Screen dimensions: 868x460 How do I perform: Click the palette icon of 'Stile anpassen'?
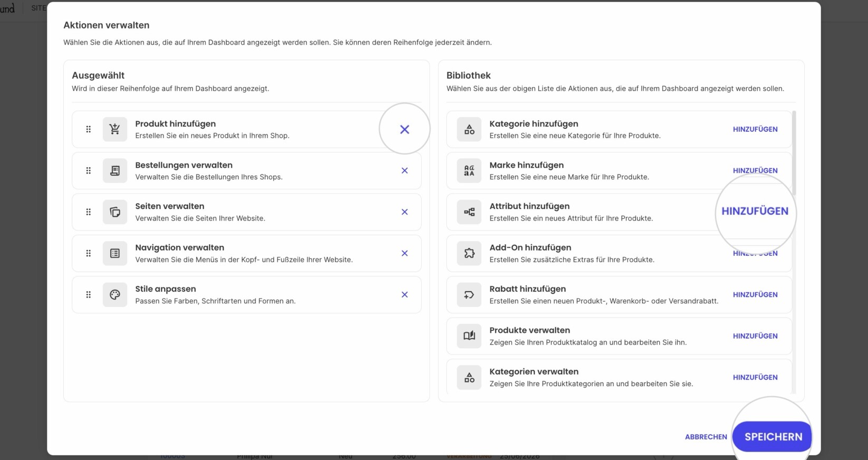(115, 295)
